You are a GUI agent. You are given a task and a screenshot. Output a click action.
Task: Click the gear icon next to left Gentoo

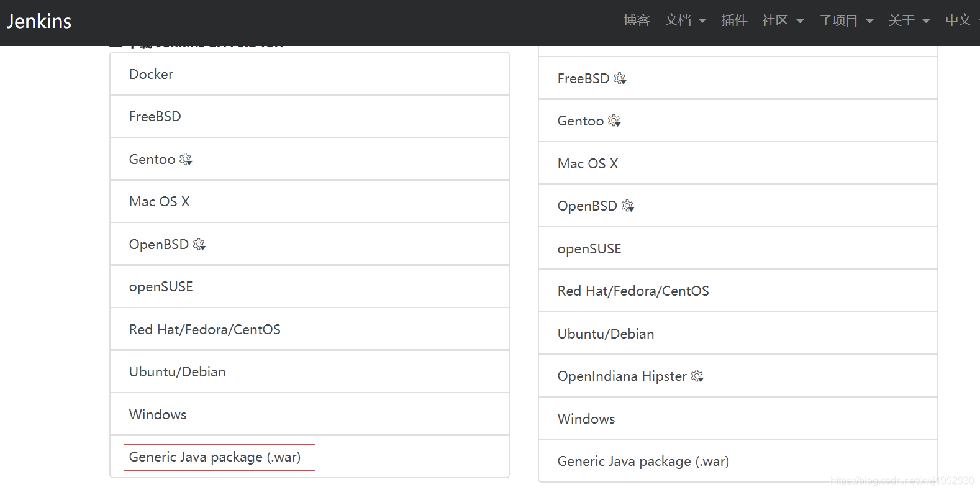(186, 160)
